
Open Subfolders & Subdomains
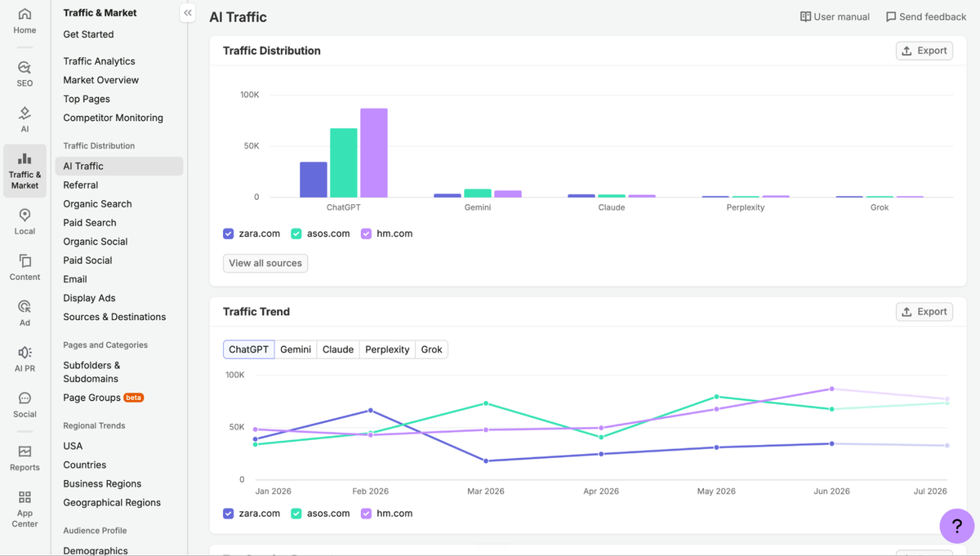pos(91,372)
